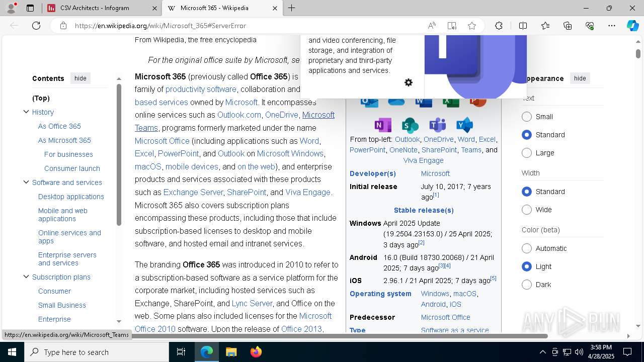Image resolution: width=644 pixels, height=362 pixels.
Task: Collapse the History section in contents
Action: pyautogui.click(x=26, y=112)
